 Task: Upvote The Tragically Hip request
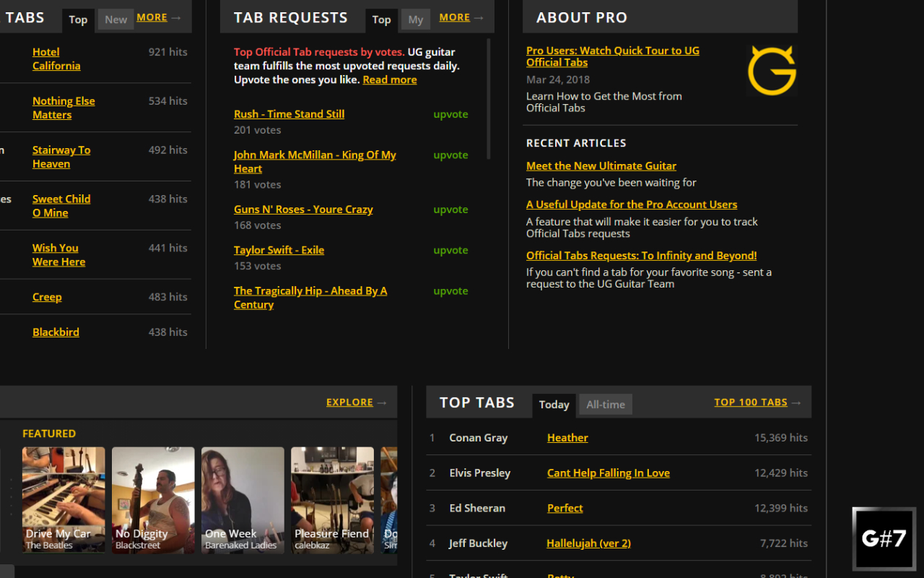(450, 290)
